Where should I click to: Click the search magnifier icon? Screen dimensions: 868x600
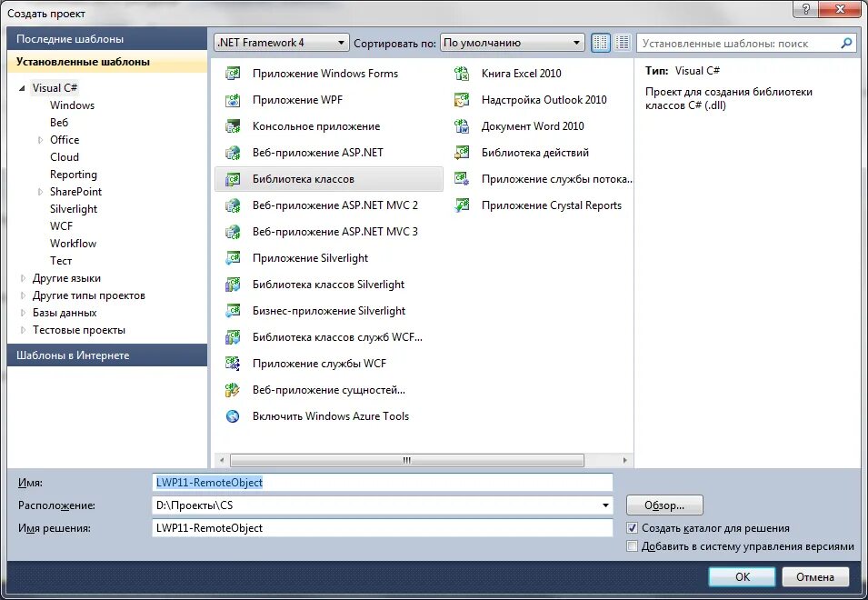point(846,43)
